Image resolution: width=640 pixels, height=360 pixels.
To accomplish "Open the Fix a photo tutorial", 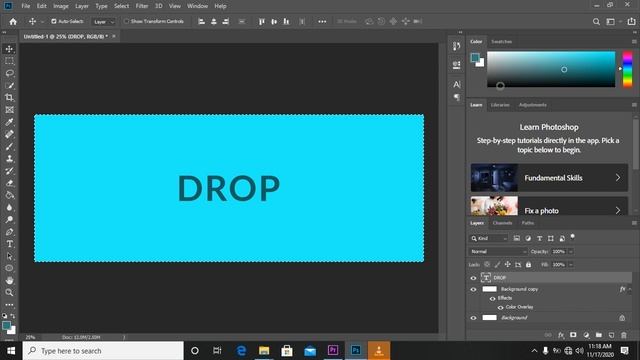I will click(549, 207).
